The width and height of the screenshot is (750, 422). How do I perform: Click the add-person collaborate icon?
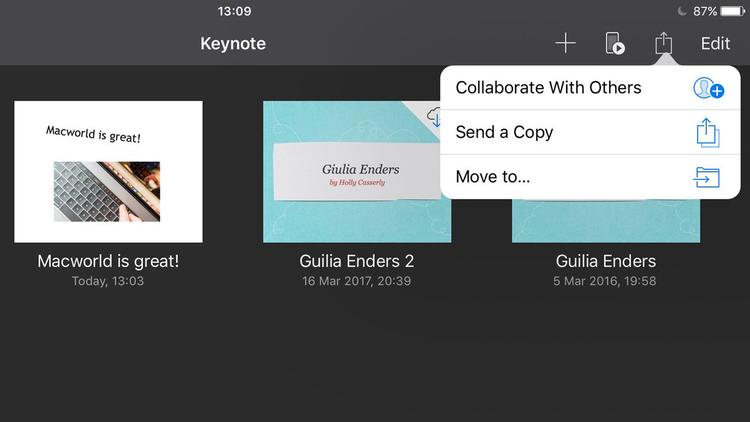tap(708, 88)
